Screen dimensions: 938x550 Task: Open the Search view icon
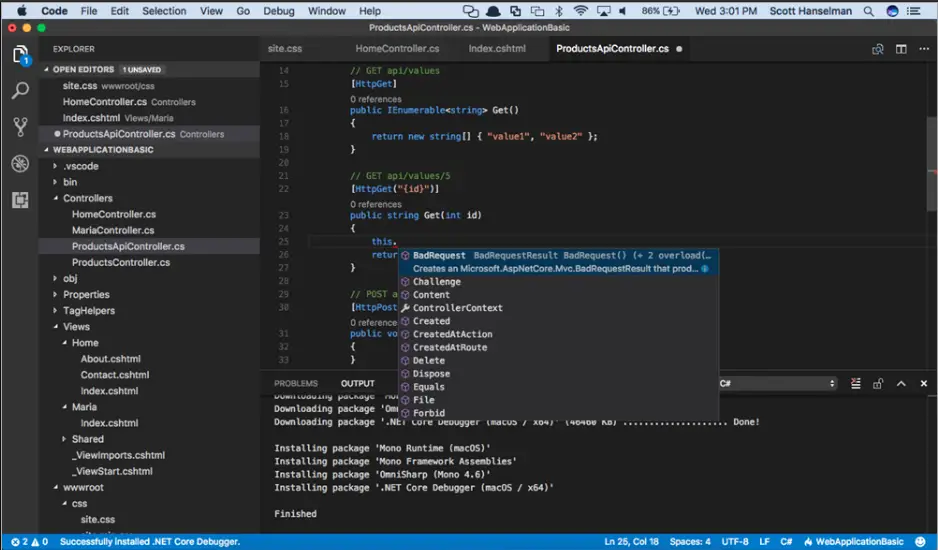pyautogui.click(x=20, y=91)
